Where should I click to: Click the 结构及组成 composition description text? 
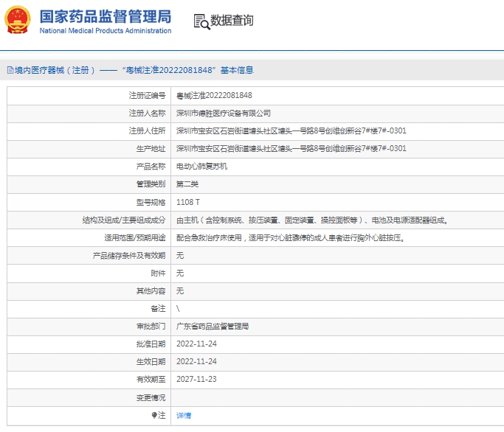[312, 220]
